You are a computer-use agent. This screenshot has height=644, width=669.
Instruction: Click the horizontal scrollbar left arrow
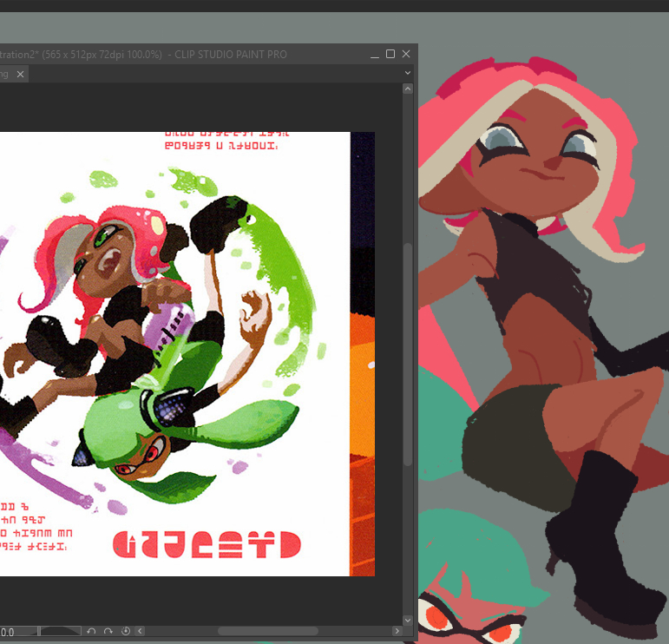[140, 631]
